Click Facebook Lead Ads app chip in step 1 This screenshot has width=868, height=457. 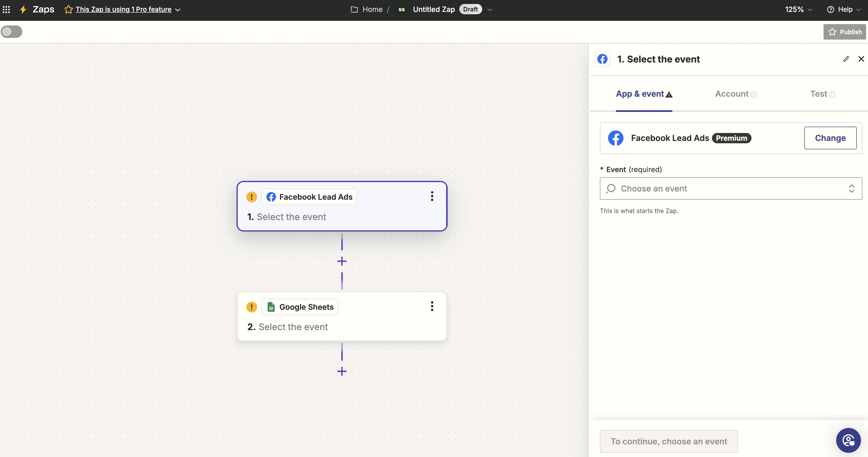[309, 197]
